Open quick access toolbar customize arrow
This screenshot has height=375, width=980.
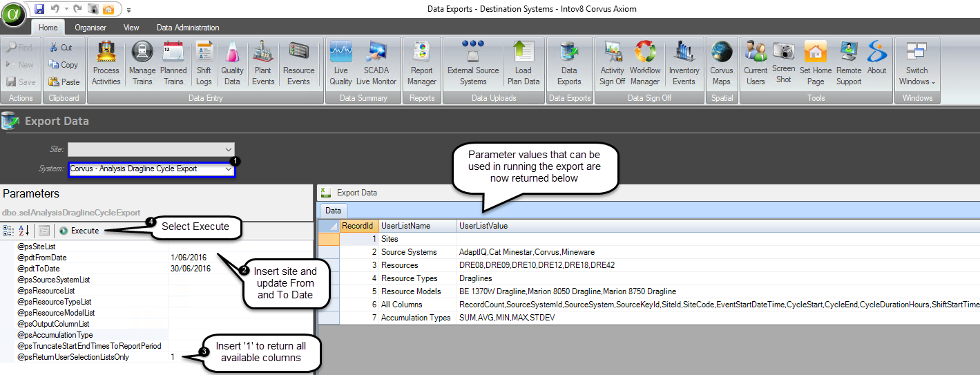click(128, 10)
